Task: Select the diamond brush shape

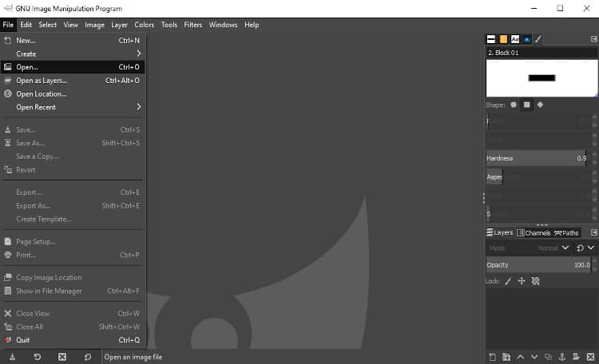Action: pos(540,105)
